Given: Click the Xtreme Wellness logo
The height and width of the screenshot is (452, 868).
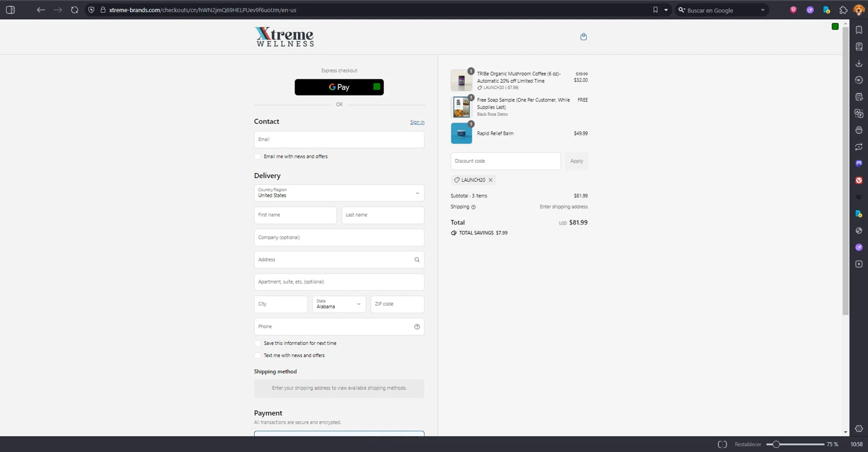Looking at the screenshot, I should [285, 36].
